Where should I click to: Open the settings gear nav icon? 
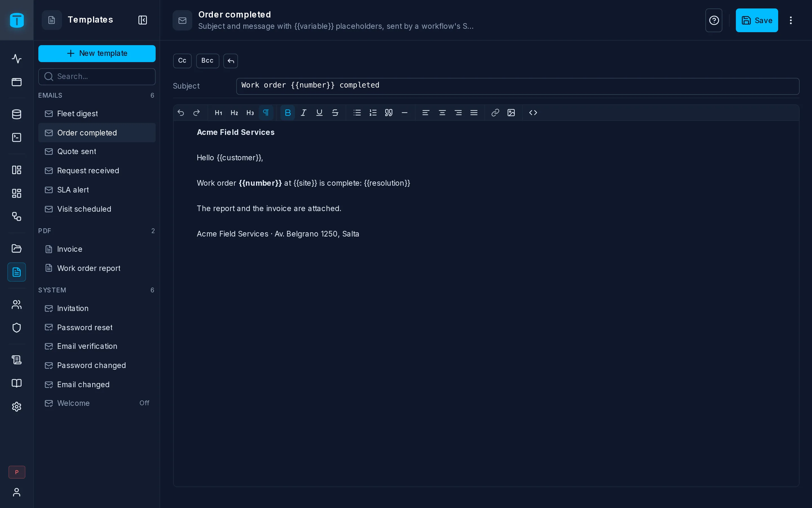tap(16, 407)
